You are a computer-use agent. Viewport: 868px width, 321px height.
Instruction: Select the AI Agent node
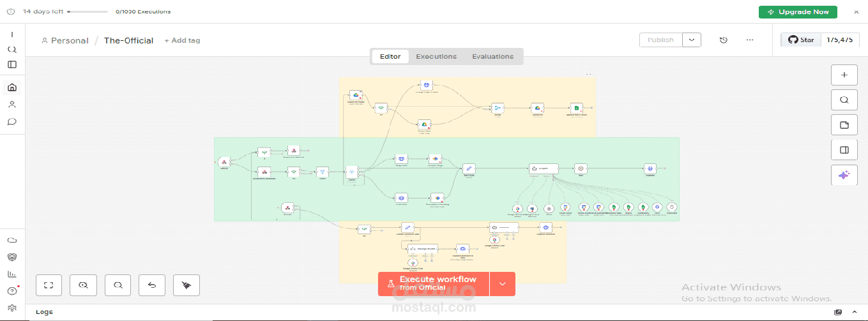[x=544, y=169]
